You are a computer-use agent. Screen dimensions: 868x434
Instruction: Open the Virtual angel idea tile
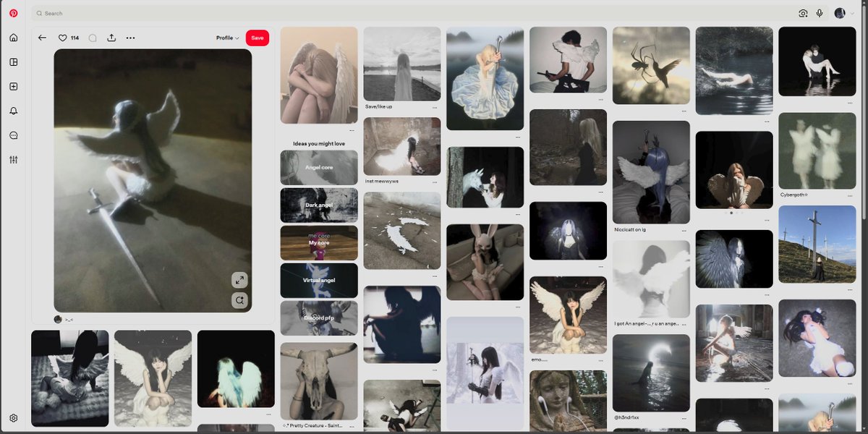coord(319,281)
